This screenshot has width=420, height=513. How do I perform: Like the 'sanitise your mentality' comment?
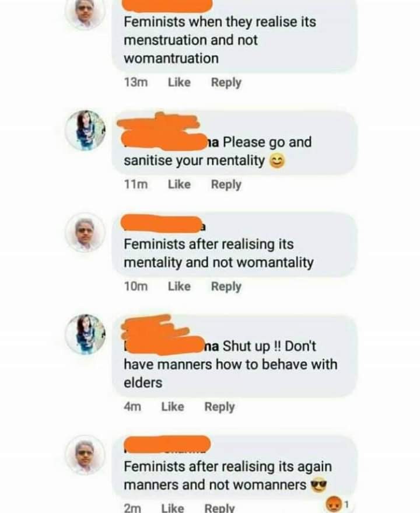[179, 184]
